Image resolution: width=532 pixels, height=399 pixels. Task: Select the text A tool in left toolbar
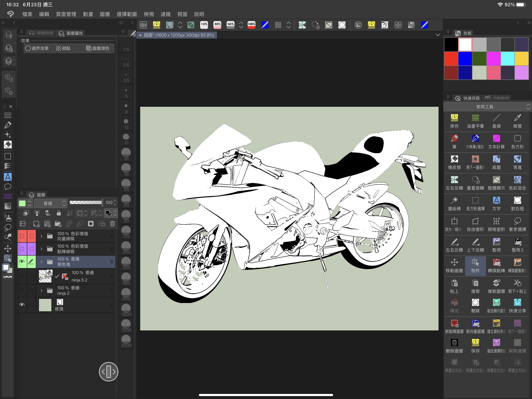(x=8, y=177)
